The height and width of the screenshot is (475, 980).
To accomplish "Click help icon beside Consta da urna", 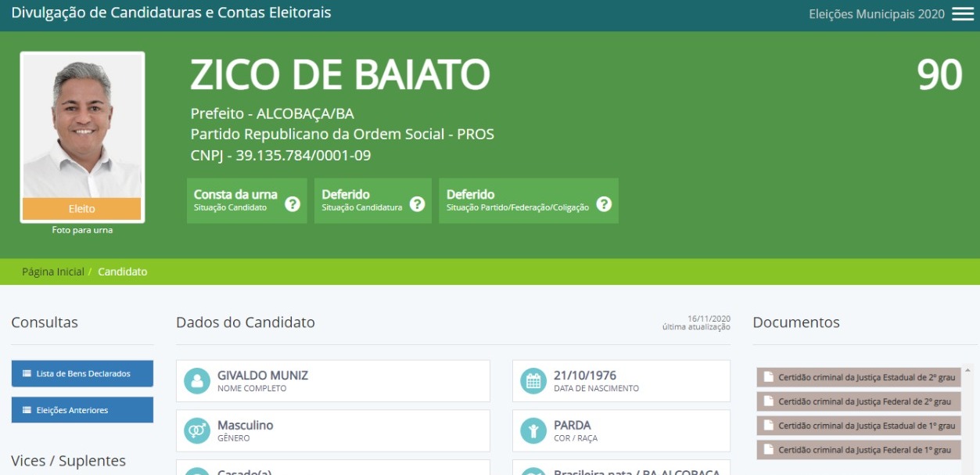I will [x=293, y=204].
